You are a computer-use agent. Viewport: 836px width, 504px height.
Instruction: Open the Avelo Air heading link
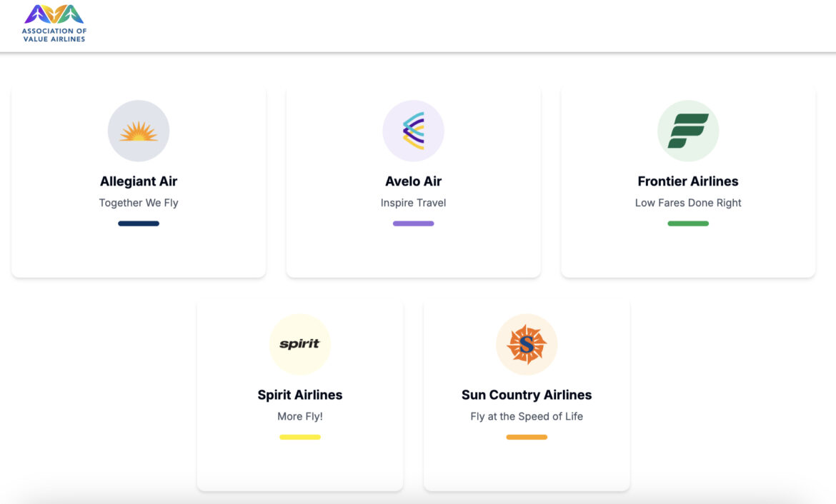click(x=414, y=181)
